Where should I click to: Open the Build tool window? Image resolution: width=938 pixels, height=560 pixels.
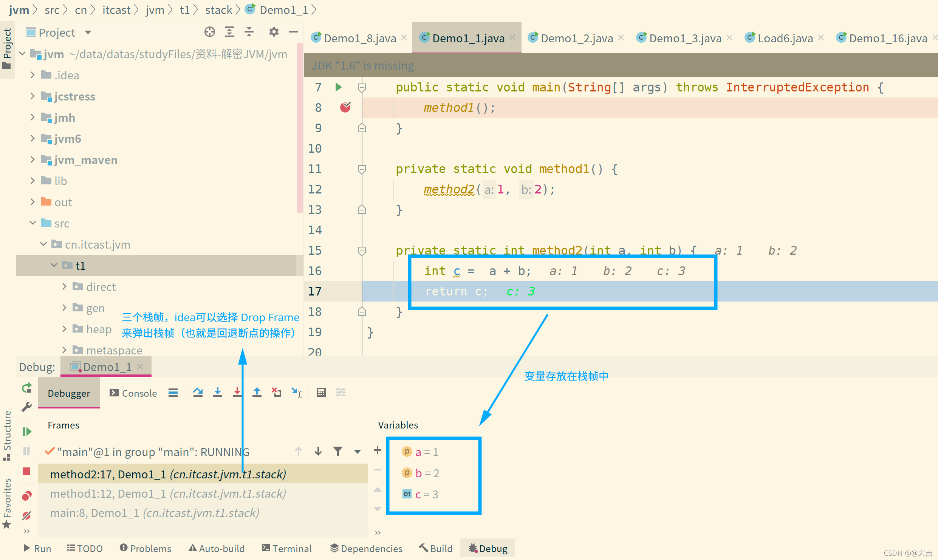pos(436,548)
